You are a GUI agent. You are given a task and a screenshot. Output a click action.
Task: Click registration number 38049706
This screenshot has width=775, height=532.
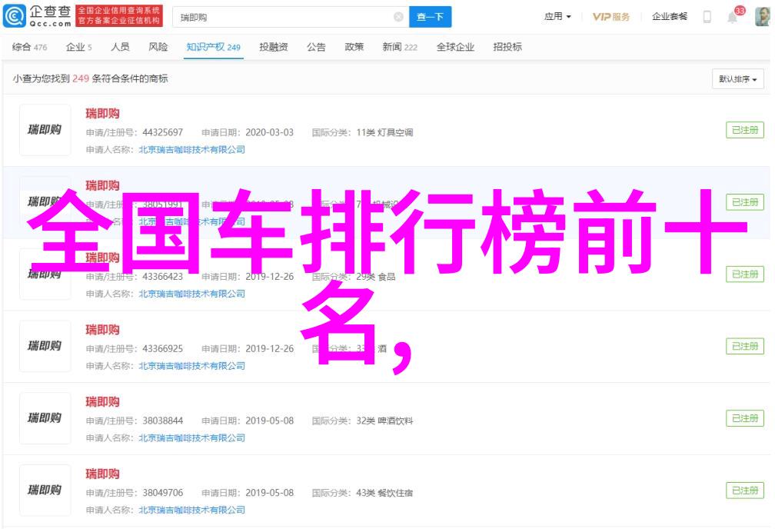click(x=163, y=494)
